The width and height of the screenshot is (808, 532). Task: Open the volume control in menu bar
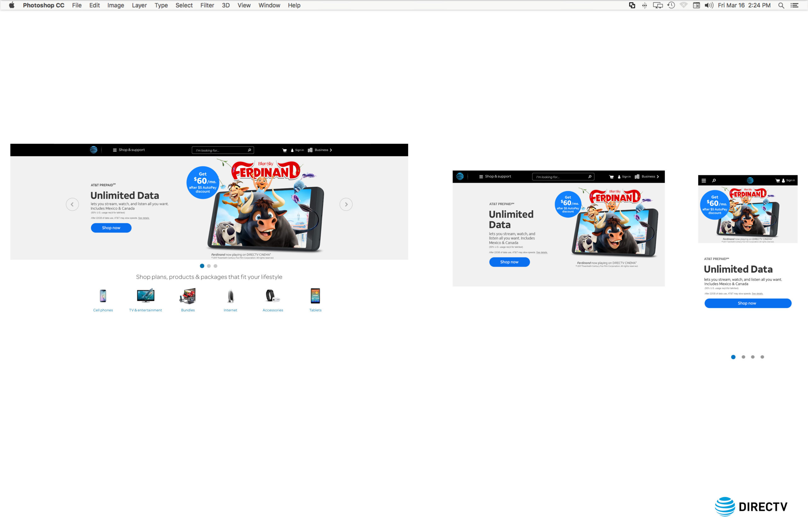click(709, 5)
